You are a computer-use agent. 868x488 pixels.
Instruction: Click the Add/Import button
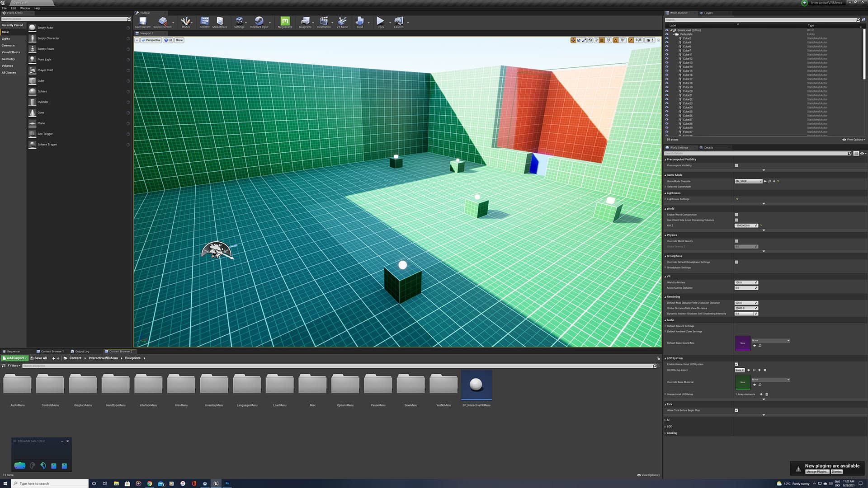(15, 358)
